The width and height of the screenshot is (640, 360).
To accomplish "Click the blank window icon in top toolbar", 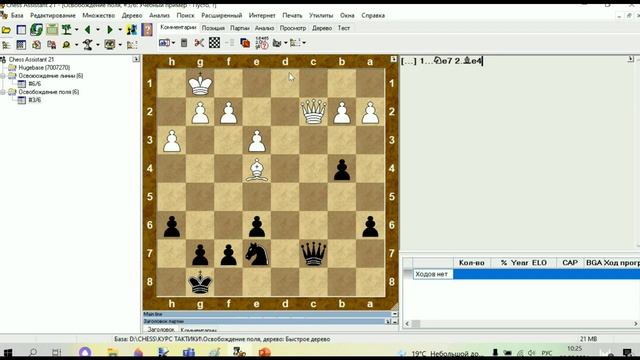I will coord(21,30).
